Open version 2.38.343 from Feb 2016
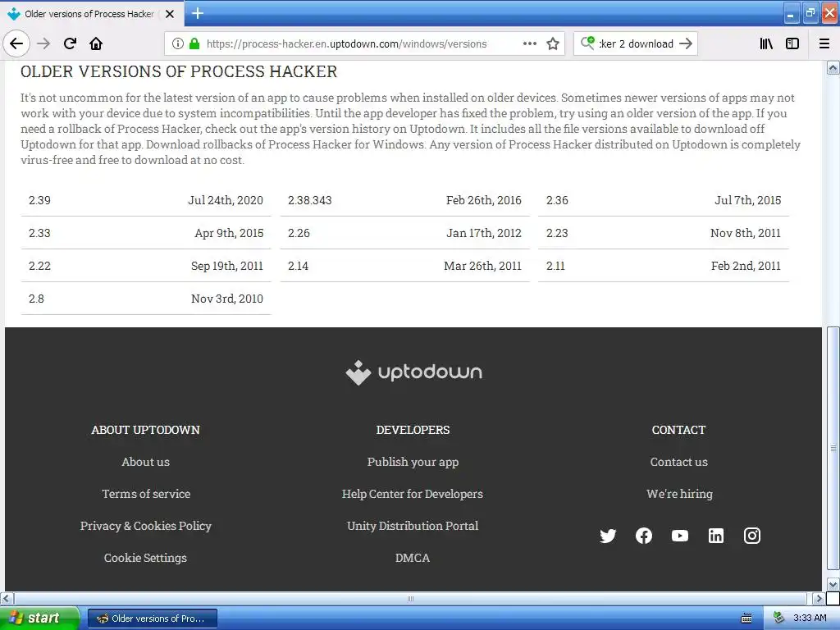This screenshot has height=630, width=840. click(x=404, y=200)
